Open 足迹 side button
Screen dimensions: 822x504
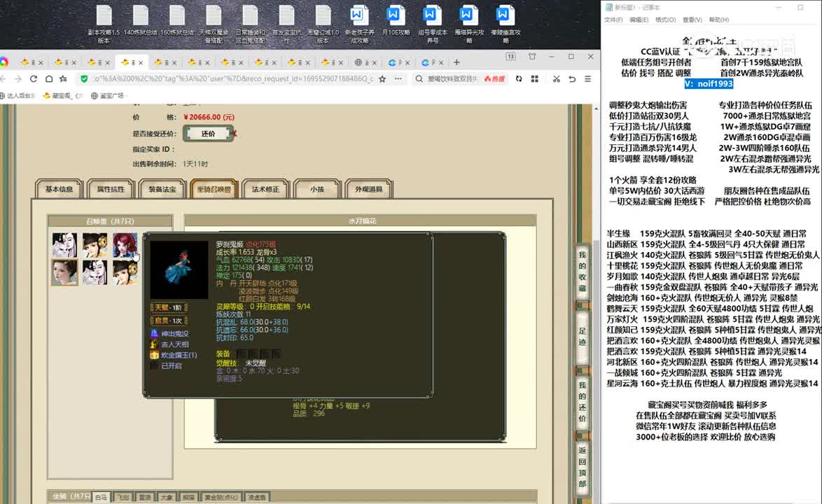click(x=582, y=337)
